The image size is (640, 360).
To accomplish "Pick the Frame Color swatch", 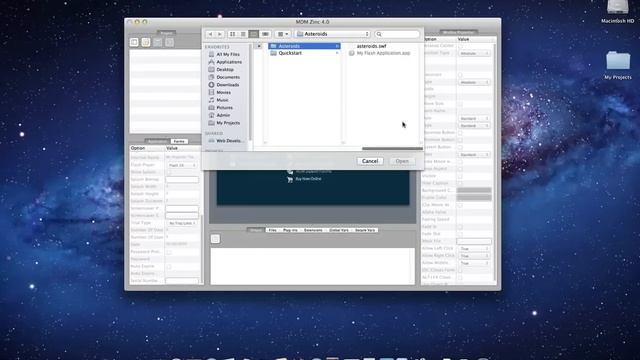I will (x=474, y=198).
